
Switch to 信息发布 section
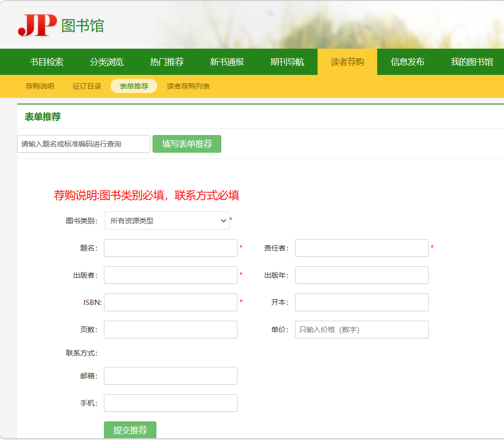point(407,62)
